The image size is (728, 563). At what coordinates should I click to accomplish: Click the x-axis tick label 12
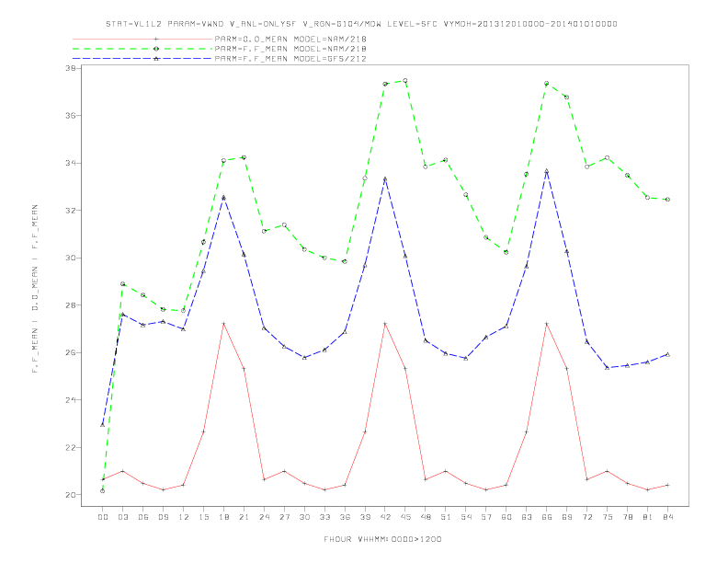(x=184, y=517)
